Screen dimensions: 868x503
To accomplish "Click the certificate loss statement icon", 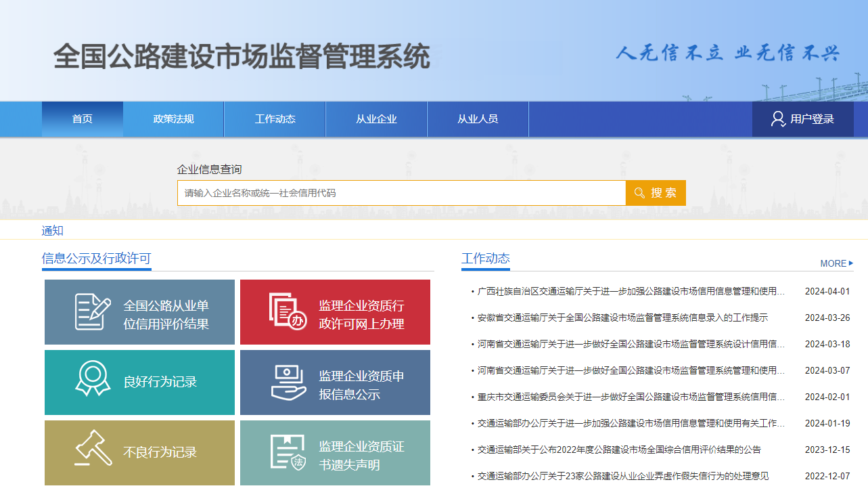I will [288, 452].
